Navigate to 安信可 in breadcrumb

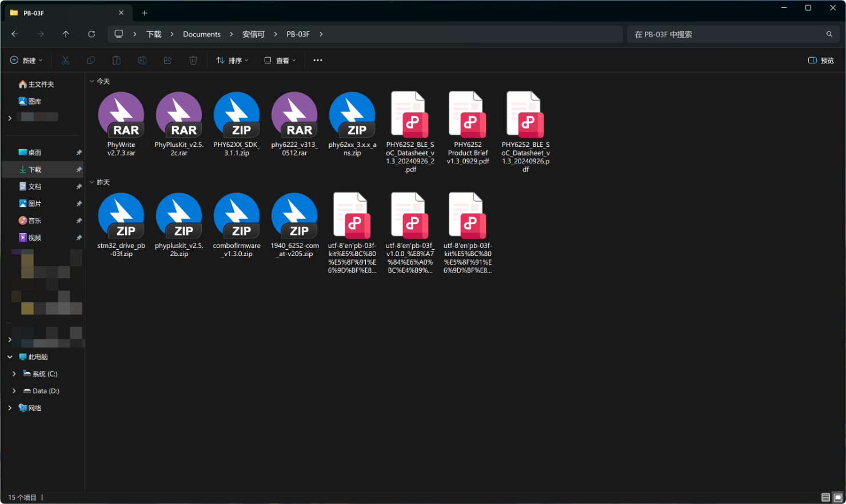(x=253, y=34)
